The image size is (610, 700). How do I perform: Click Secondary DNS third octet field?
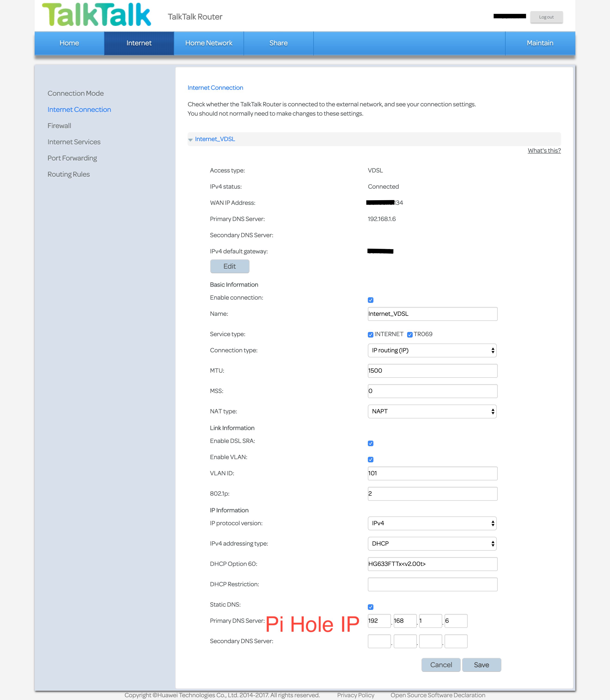pyautogui.click(x=431, y=642)
